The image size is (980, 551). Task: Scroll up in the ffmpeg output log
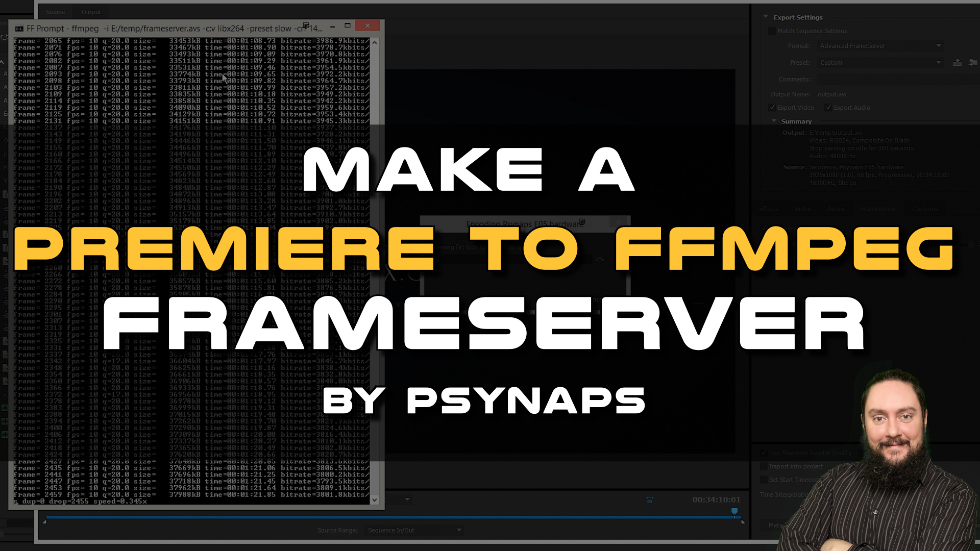(375, 43)
